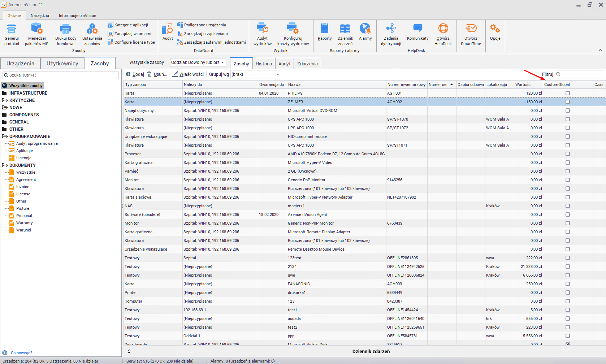Screen dimensions: 606x364
Task: Tick CustomGlobal checkbox for PHILIPS row
Action: 568,93
